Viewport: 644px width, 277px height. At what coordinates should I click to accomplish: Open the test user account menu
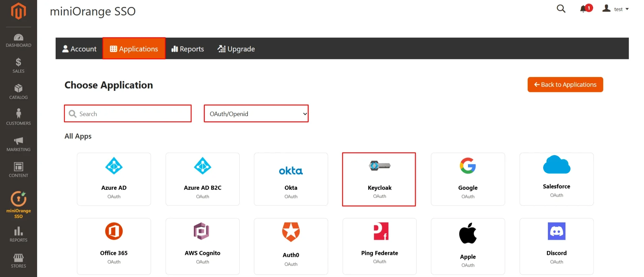615,9
